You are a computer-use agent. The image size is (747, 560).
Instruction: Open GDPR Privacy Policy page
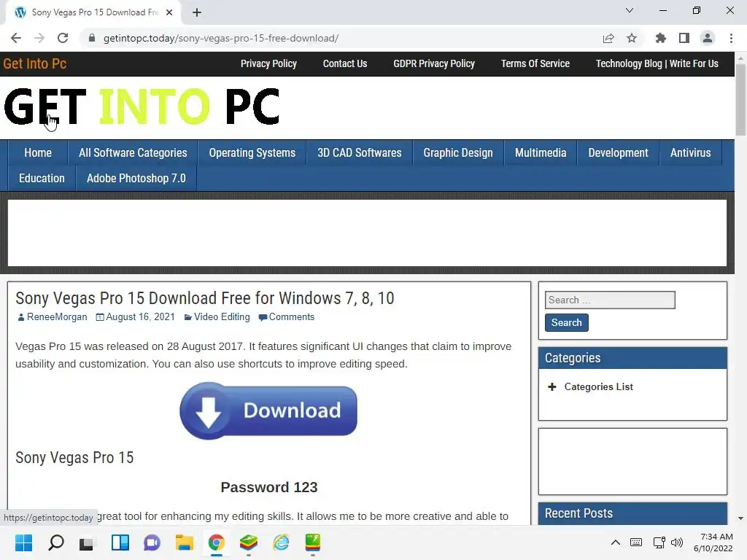tap(434, 64)
